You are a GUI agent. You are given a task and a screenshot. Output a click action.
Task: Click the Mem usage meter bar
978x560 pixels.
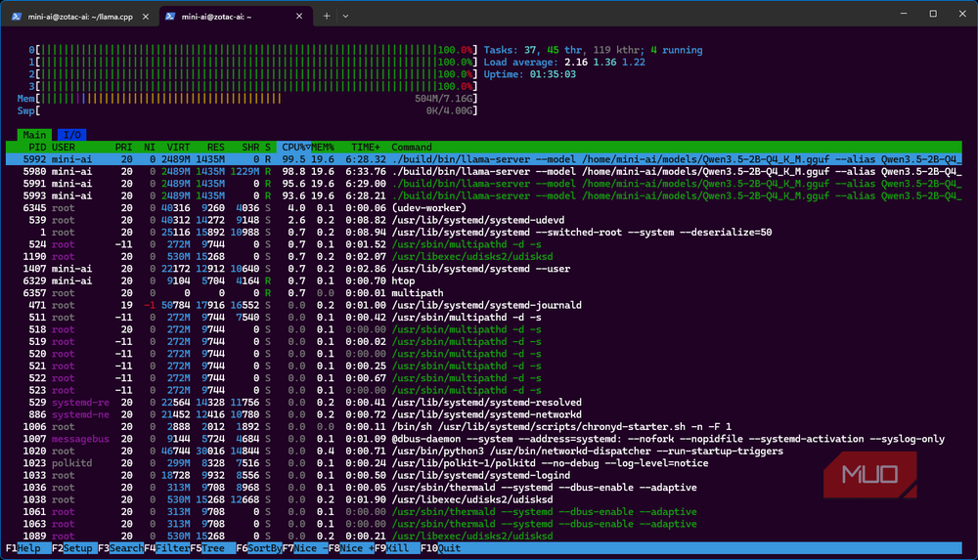pos(247,99)
